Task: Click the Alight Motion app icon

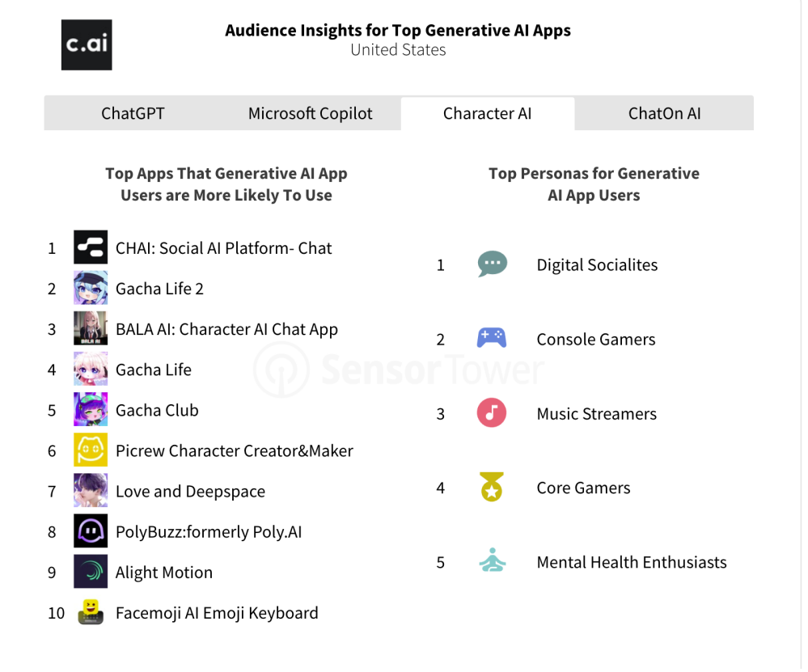Action: pos(91,572)
